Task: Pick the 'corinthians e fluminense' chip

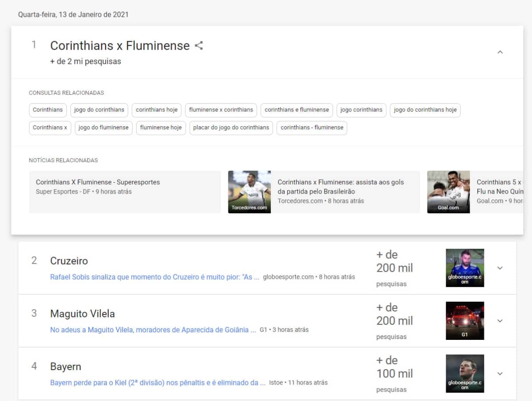Action: pyautogui.click(x=297, y=110)
